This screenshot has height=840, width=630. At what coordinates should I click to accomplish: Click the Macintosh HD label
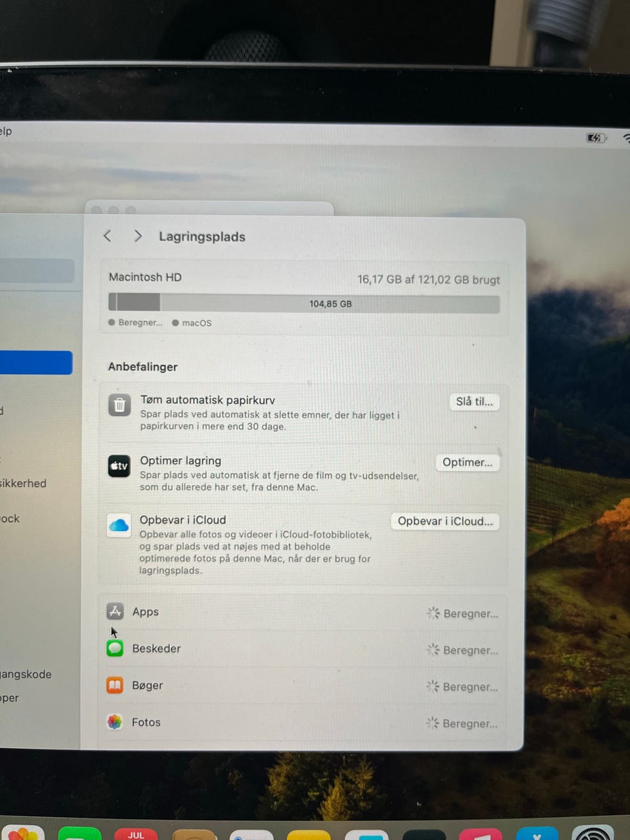(145, 277)
